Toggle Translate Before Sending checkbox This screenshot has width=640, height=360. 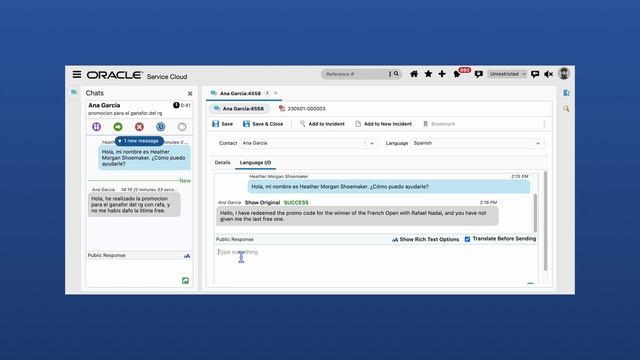(x=467, y=239)
